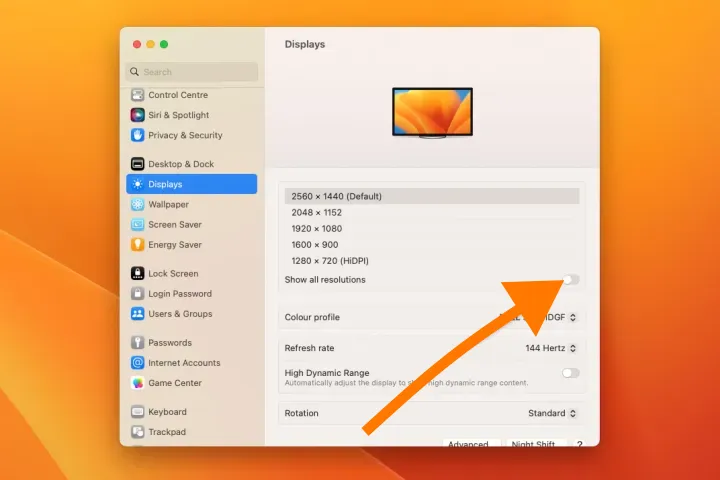
Task: Click the Screen Saver icon
Action: 137,225
